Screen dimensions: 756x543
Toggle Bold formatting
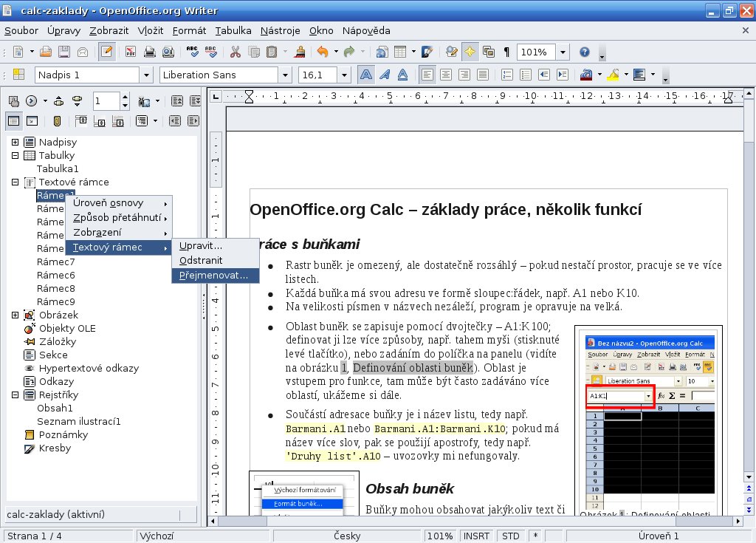[x=366, y=75]
